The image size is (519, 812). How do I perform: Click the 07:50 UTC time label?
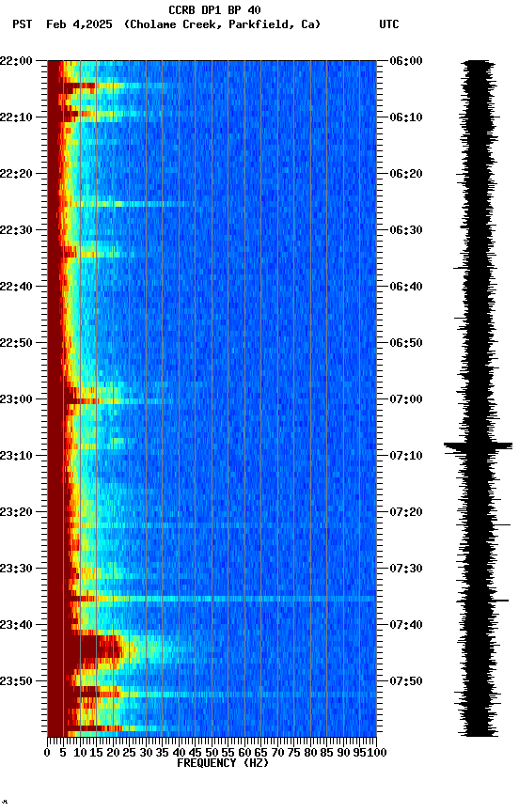pyautogui.click(x=406, y=681)
